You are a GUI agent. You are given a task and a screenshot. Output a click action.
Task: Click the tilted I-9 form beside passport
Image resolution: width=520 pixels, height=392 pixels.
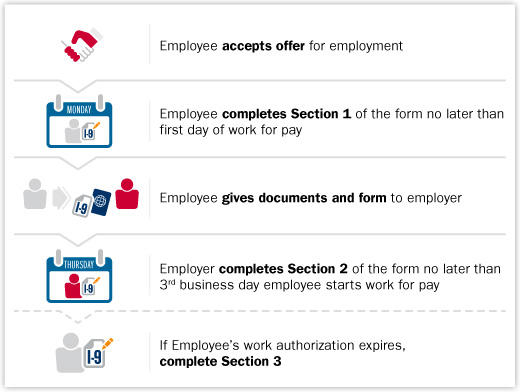click(x=82, y=206)
